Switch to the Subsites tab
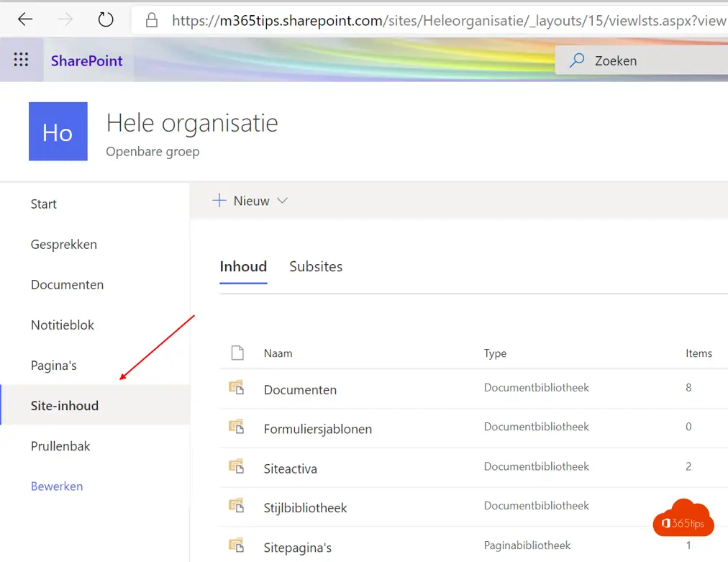Image resolution: width=728 pixels, height=562 pixels. (316, 266)
